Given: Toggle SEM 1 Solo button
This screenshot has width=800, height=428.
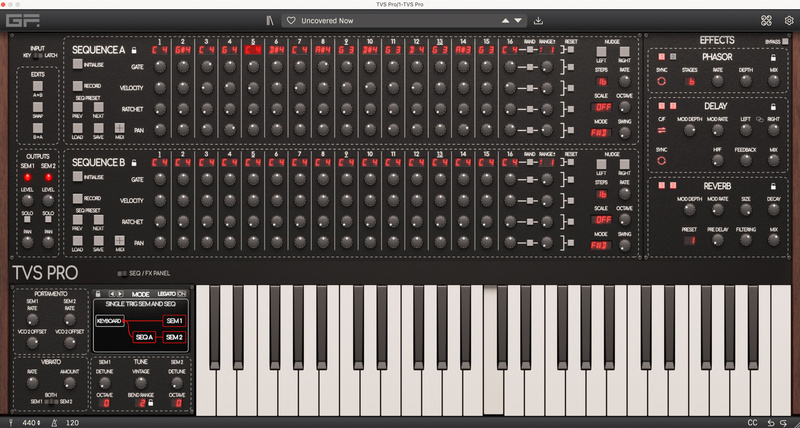Looking at the screenshot, I should [27, 219].
